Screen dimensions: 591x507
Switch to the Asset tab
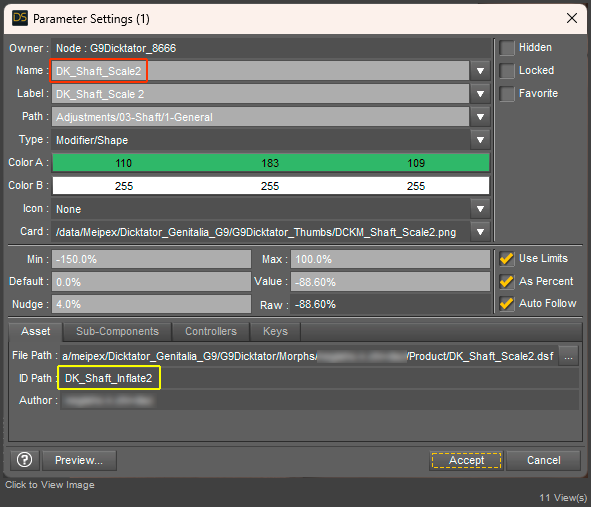point(35,331)
